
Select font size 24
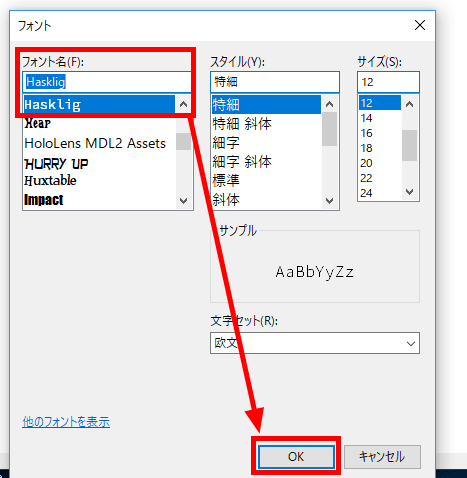point(366,193)
